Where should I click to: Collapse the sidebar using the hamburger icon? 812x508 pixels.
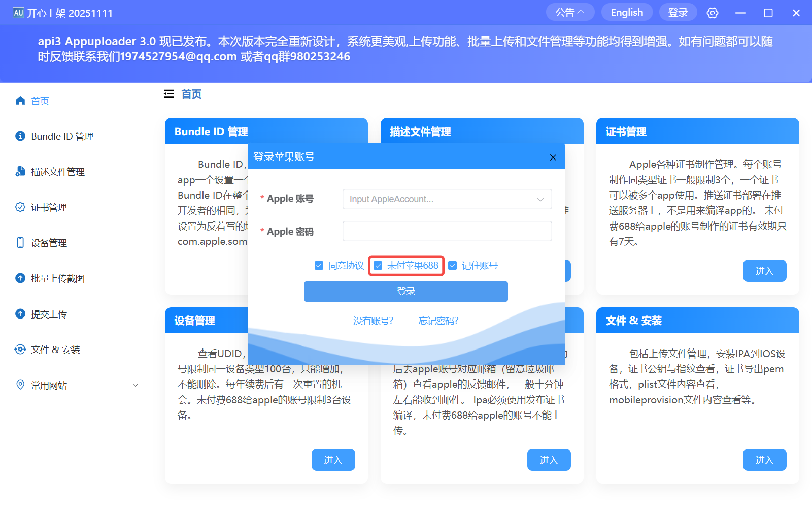(x=168, y=94)
